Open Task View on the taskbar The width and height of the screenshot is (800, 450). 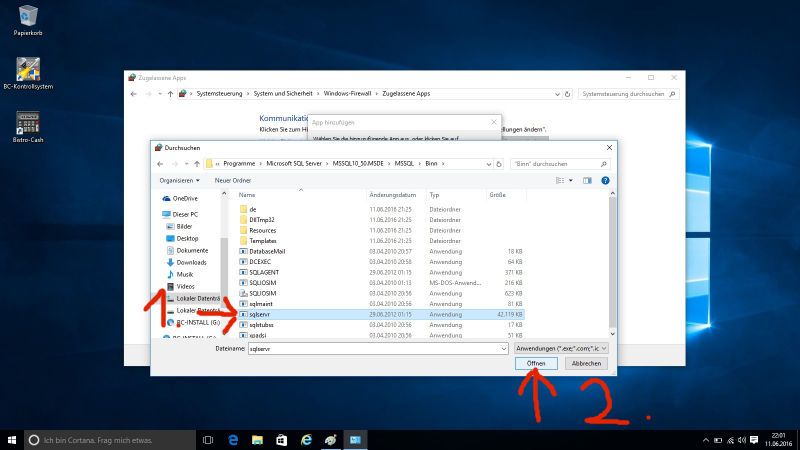(x=207, y=439)
